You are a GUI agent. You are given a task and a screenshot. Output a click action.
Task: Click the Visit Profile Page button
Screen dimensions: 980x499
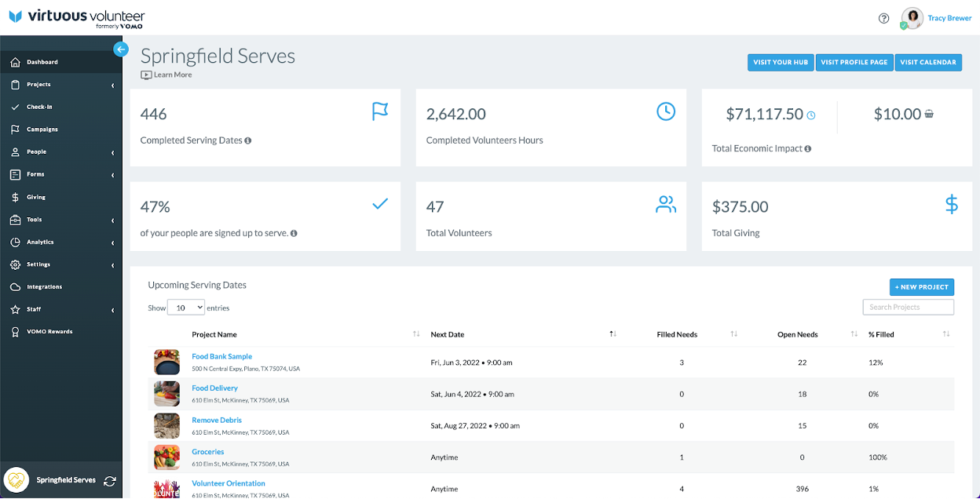854,62
